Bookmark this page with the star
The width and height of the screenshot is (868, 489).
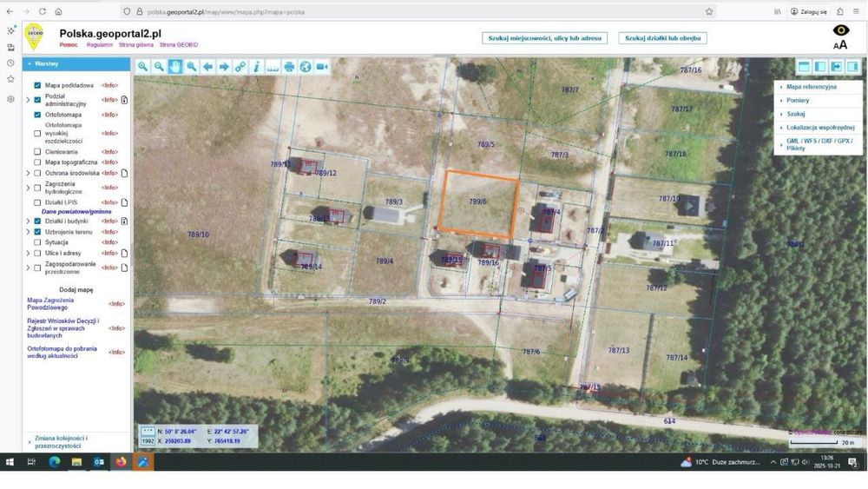coord(709,11)
